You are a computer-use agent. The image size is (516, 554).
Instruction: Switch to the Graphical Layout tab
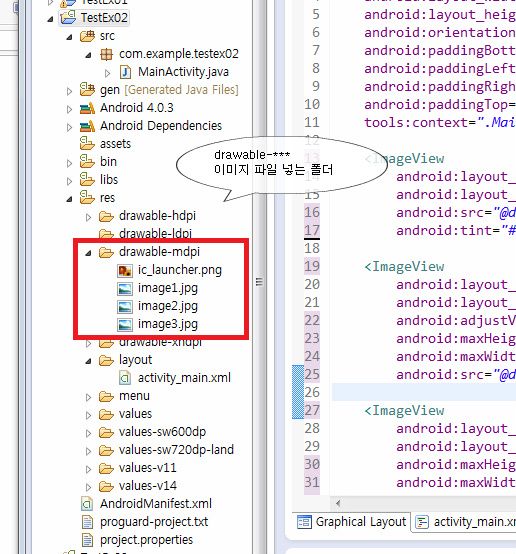click(352, 522)
